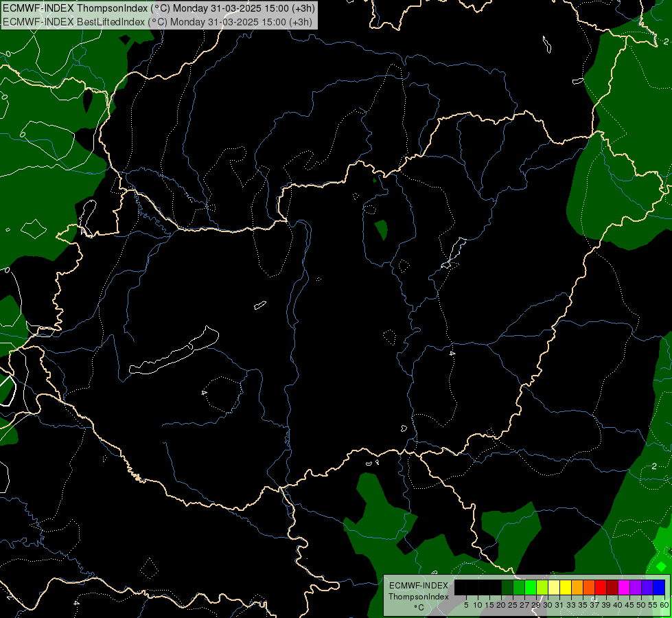The image size is (672, 618).
Task: Click legend tick value 60
Action: tap(664, 605)
